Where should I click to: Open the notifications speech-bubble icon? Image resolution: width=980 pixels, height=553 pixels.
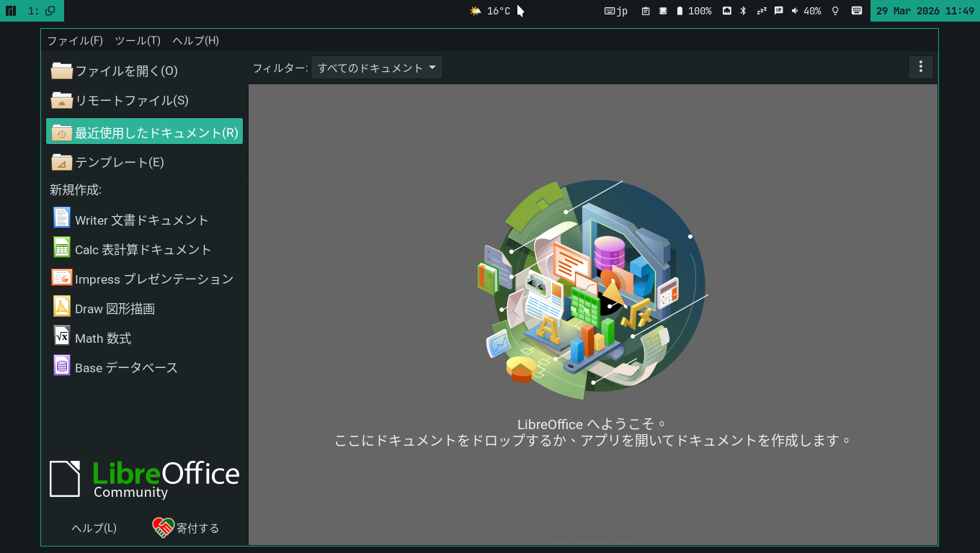tap(779, 11)
